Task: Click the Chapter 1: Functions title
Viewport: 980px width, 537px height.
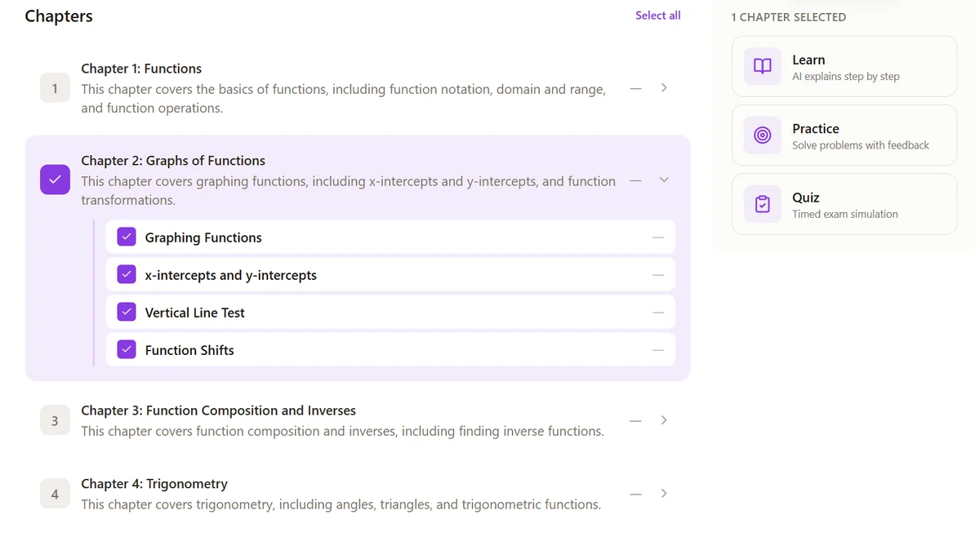Action: click(x=141, y=69)
